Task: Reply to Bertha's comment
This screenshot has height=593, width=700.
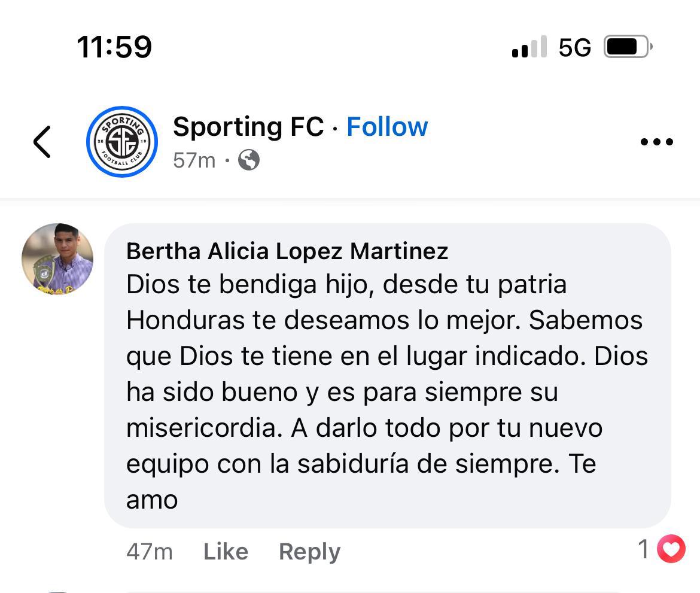Action: tap(309, 551)
